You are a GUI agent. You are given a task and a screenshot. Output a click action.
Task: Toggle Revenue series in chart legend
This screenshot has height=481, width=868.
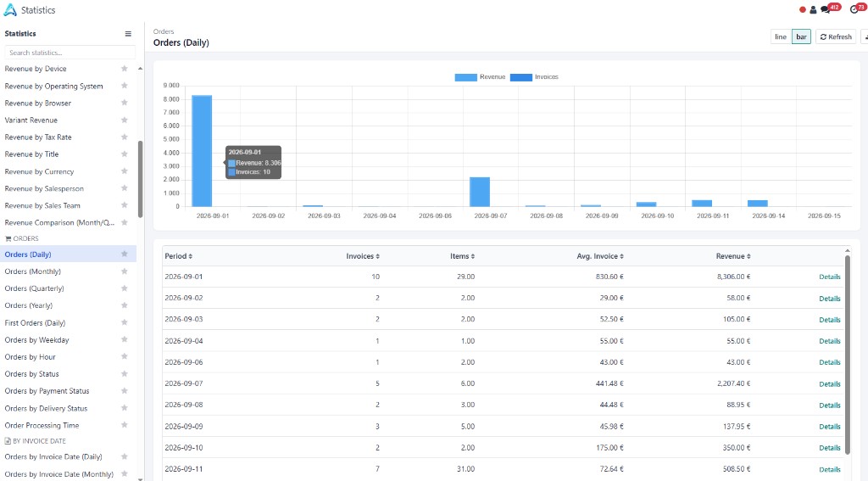tap(480, 77)
